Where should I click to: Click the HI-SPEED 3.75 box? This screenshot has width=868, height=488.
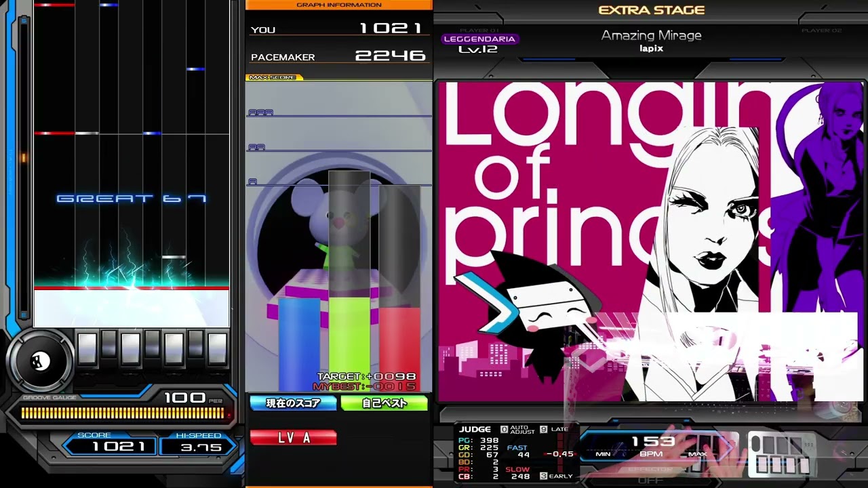[198, 447]
